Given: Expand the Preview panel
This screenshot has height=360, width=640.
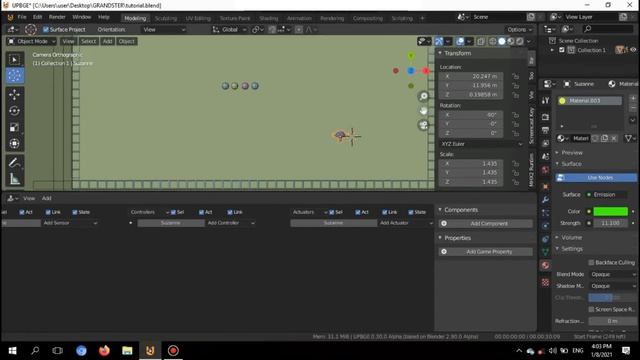Looking at the screenshot, I should (x=572, y=153).
